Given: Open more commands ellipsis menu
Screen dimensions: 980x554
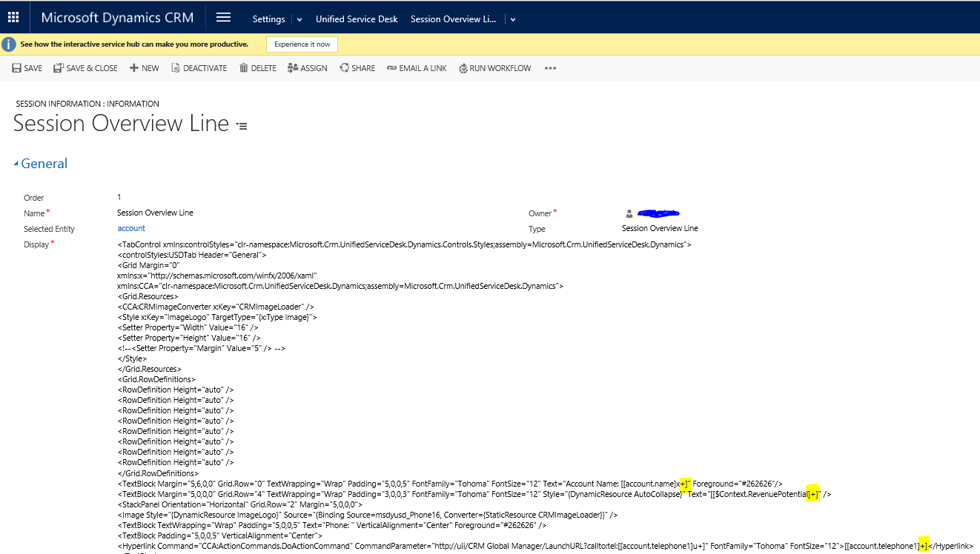Looking at the screenshot, I should [550, 68].
